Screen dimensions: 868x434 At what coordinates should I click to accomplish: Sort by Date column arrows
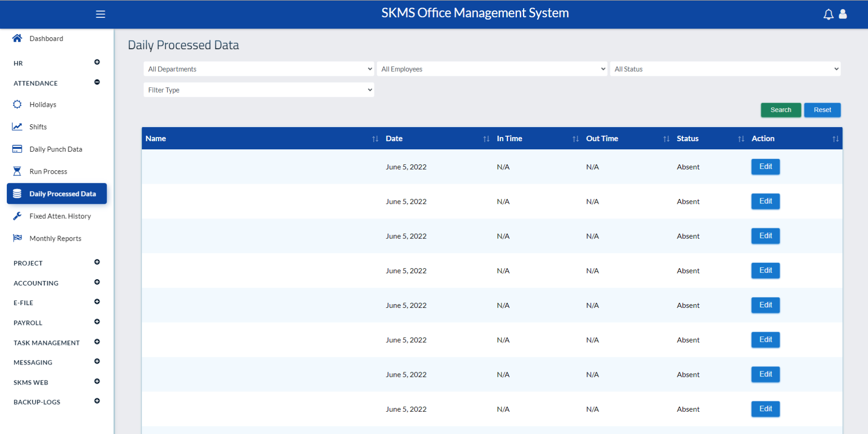click(x=486, y=139)
